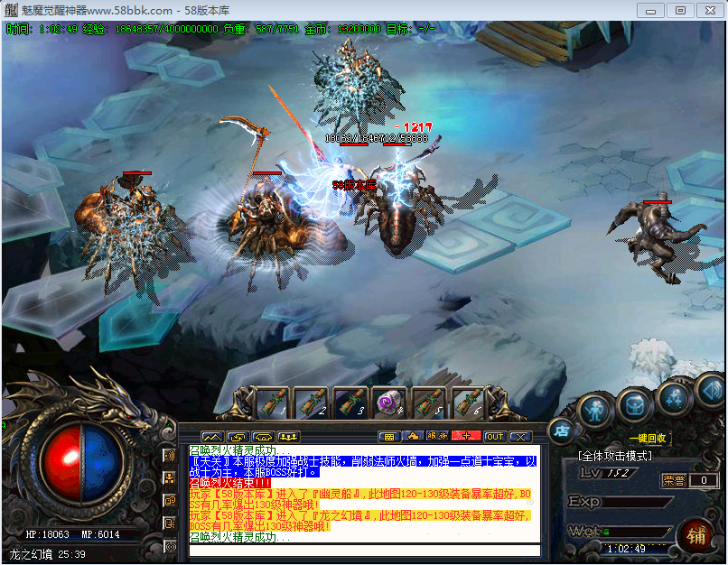Toggle the private message channel icon
The height and width of the screenshot is (565, 728).
click(x=170, y=523)
